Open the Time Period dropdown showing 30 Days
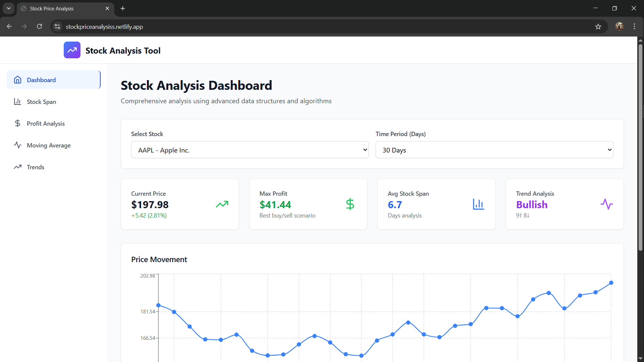Image resolution: width=644 pixels, height=362 pixels. [494, 150]
